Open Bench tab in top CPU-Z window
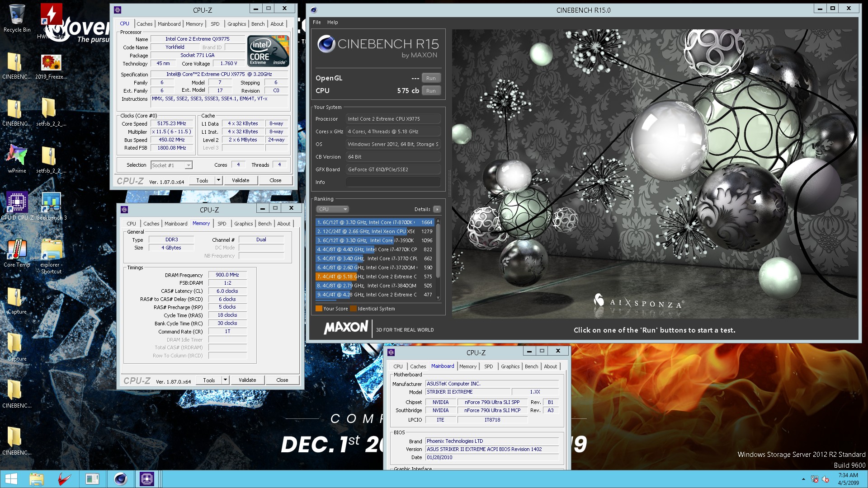 click(x=258, y=24)
